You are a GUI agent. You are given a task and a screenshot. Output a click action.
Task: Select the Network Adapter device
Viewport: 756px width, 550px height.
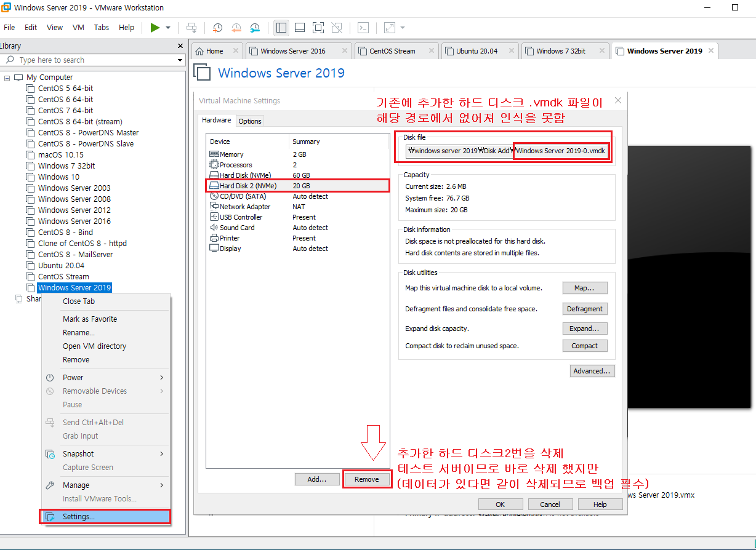(297, 207)
